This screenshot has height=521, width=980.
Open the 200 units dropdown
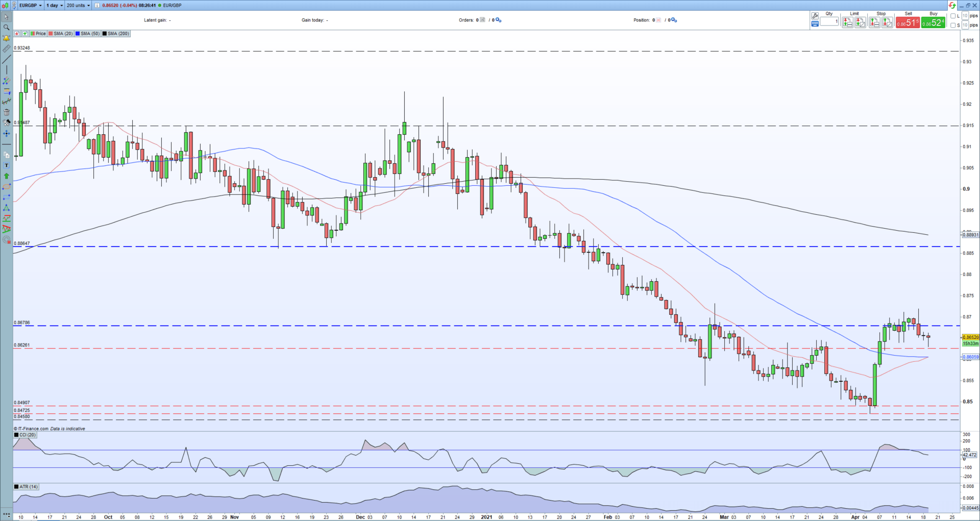click(78, 5)
